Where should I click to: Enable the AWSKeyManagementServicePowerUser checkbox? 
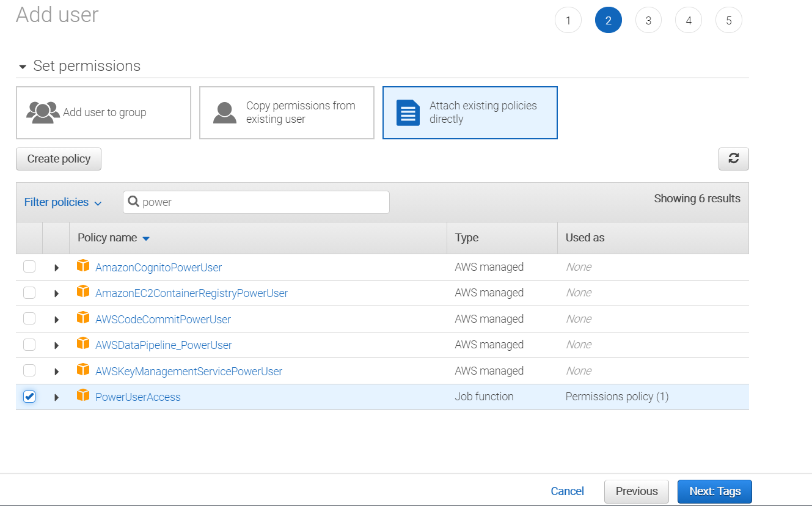[x=29, y=371]
